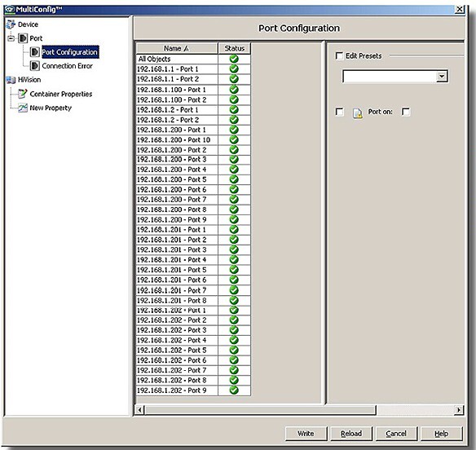
Task: Click the Device icon in tree
Action: 11,24
